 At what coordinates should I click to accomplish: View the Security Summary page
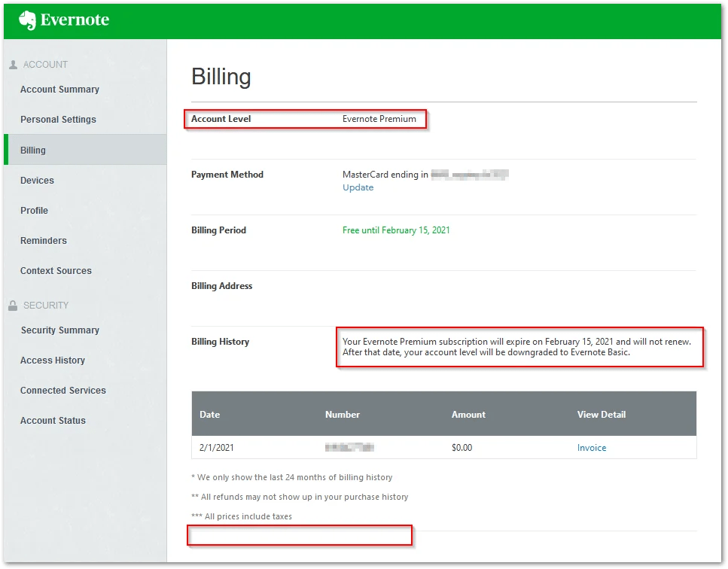pyautogui.click(x=59, y=330)
